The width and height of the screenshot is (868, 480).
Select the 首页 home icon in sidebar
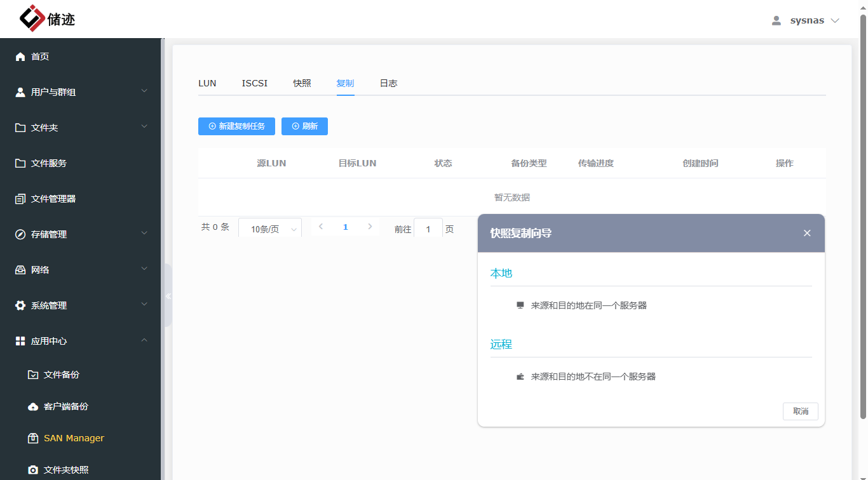[x=20, y=57]
